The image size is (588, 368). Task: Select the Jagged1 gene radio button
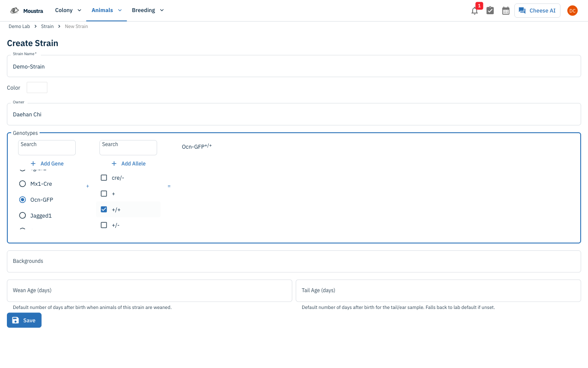[22, 215]
